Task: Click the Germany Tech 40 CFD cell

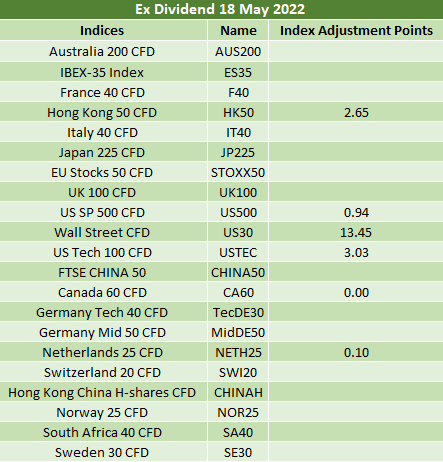Action: (x=102, y=313)
